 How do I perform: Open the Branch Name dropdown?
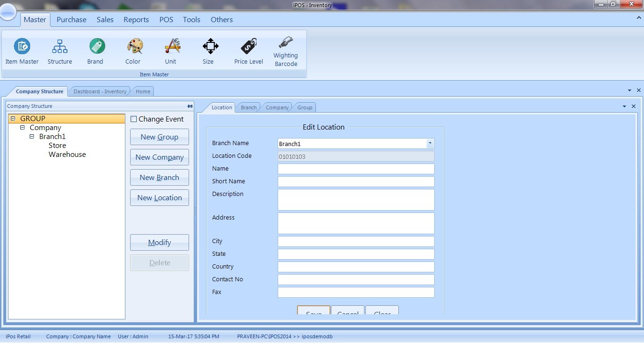click(430, 144)
